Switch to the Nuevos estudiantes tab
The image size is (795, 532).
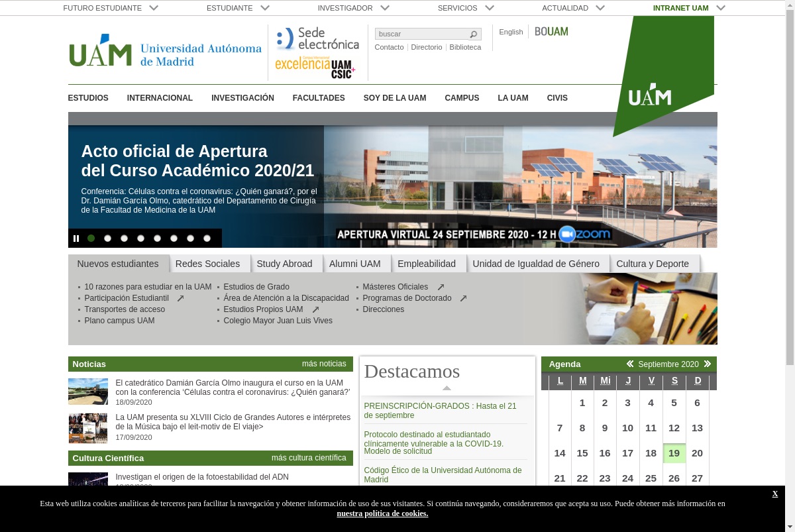pos(118,264)
